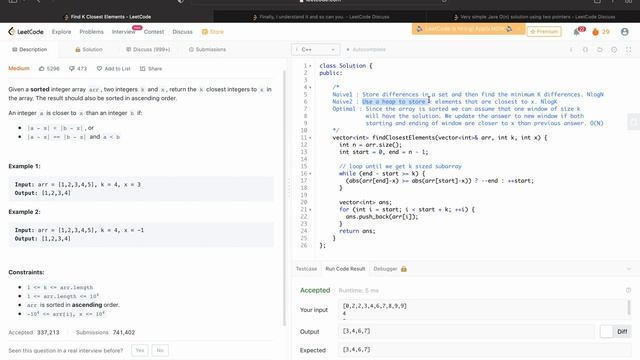Click the Your input result field

tap(483, 309)
